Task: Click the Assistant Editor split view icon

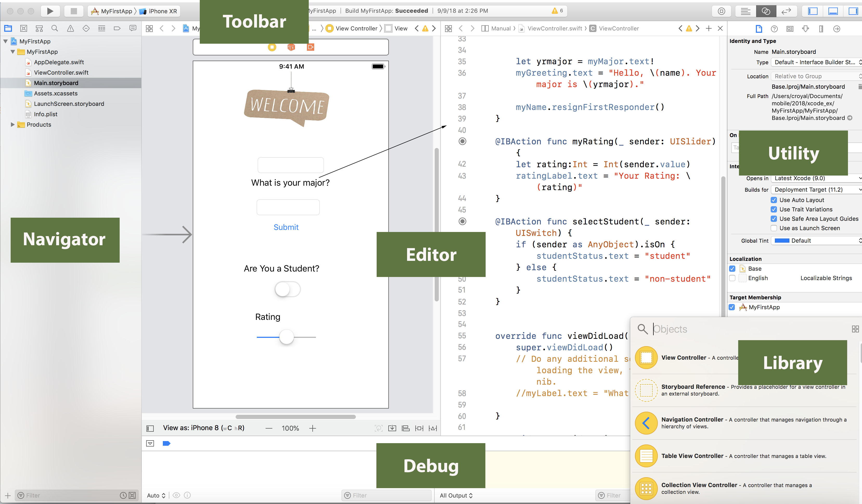Action: click(x=766, y=11)
